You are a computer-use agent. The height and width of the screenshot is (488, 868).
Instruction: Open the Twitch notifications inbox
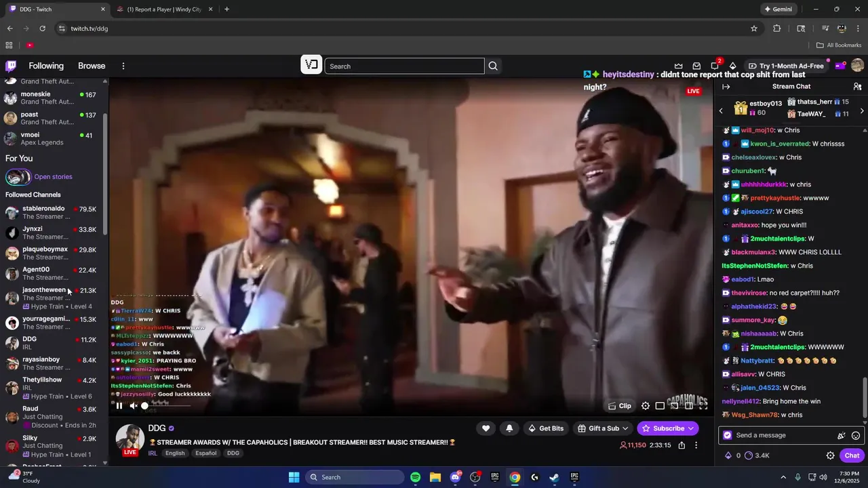coord(696,66)
